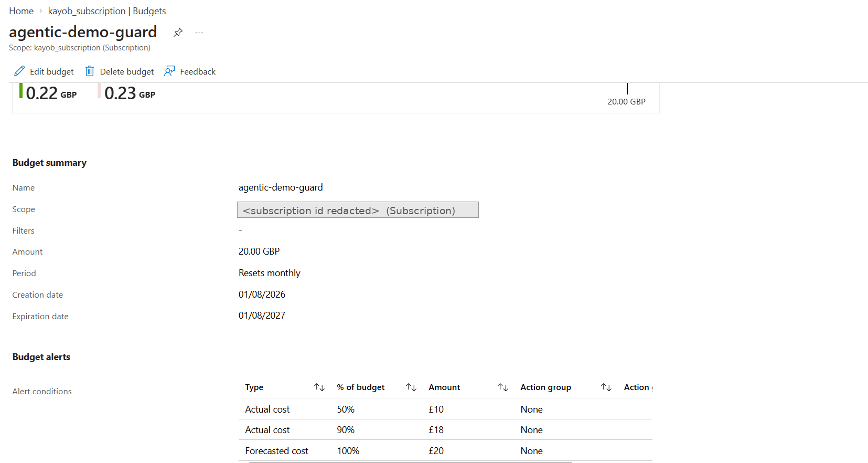Click the Delete budget label
The image size is (868, 463).
point(127,71)
